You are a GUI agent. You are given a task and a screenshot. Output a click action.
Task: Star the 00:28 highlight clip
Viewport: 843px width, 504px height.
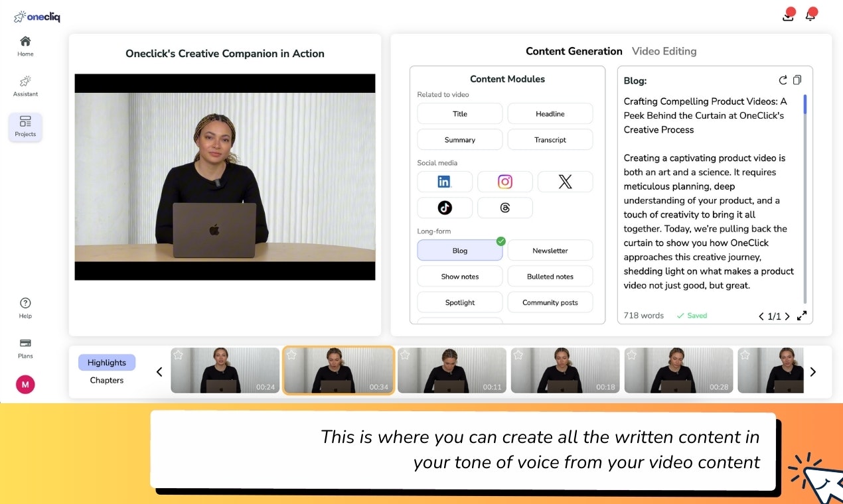tap(632, 355)
